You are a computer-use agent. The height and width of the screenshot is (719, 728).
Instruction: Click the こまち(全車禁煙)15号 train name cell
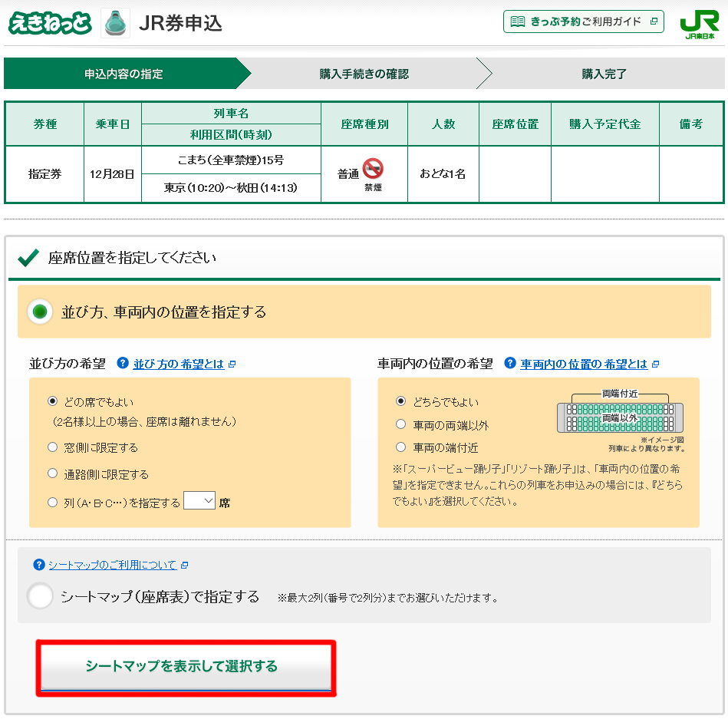tap(231, 160)
